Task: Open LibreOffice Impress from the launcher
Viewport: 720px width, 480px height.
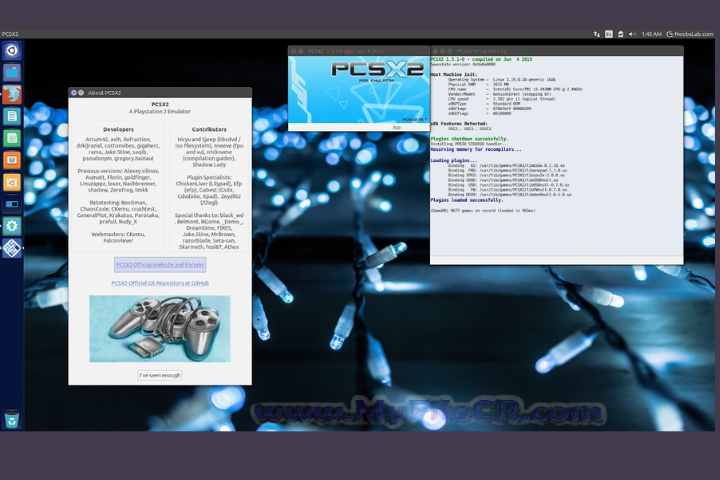Action: coord(12,160)
